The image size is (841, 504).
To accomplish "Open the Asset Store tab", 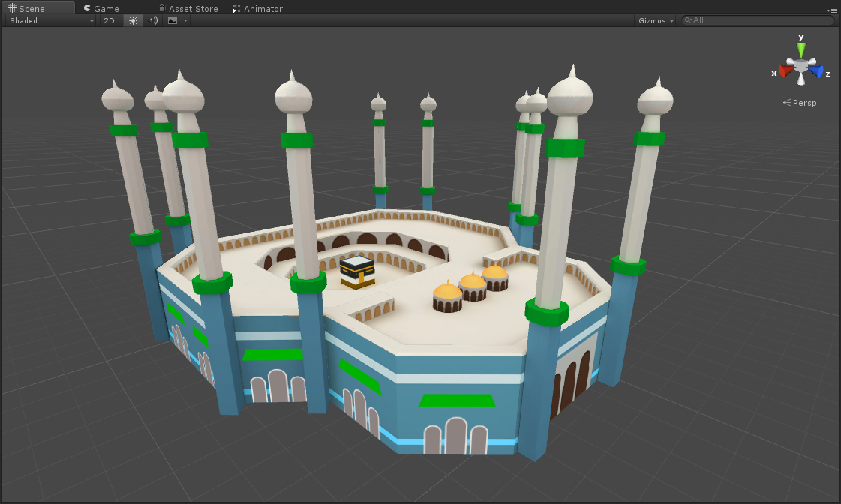I will click(x=189, y=8).
